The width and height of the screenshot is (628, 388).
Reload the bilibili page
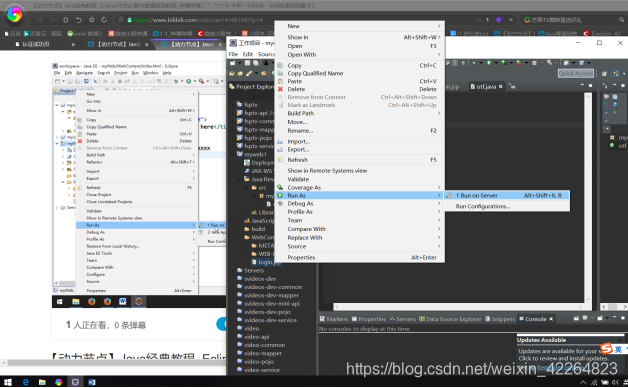(104, 20)
